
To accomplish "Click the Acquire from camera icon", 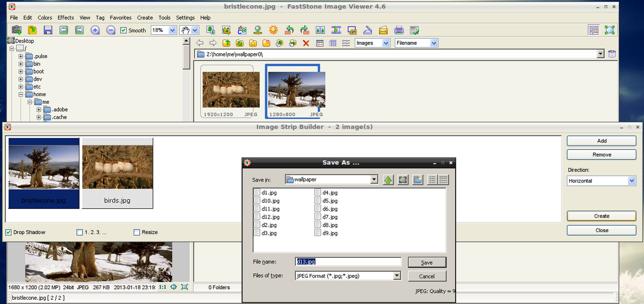I will [17, 30].
